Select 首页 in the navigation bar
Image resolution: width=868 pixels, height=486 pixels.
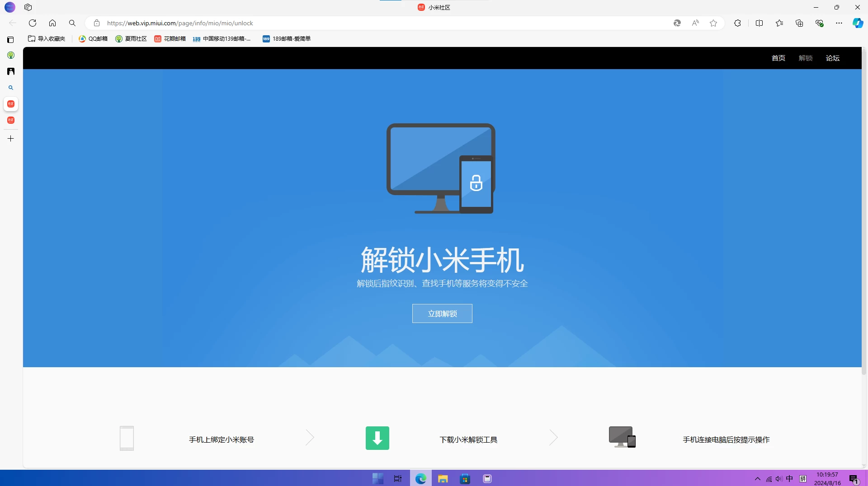pyautogui.click(x=778, y=58)
